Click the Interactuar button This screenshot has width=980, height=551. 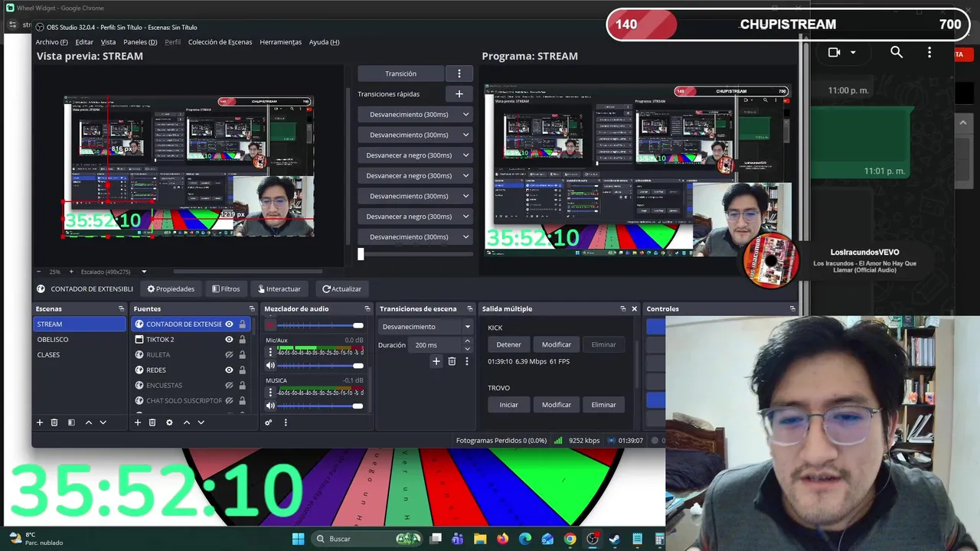(279, 289)
